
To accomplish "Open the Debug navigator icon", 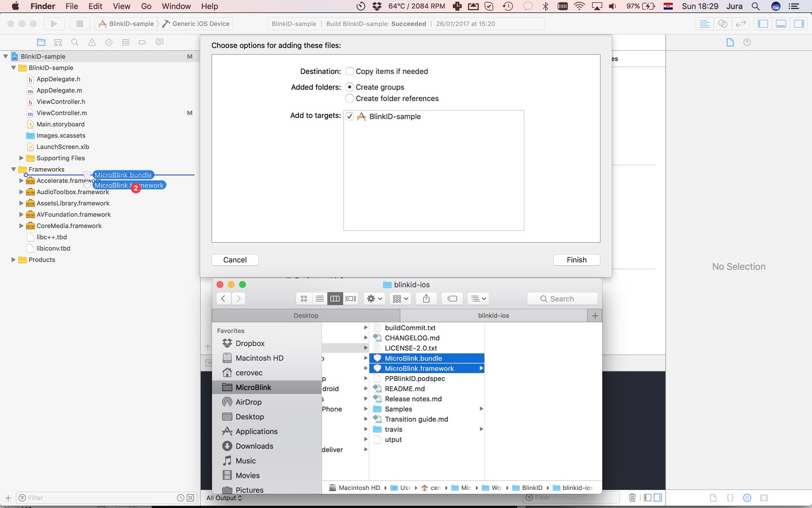I will pyautogui.click(x=126, y=42).
